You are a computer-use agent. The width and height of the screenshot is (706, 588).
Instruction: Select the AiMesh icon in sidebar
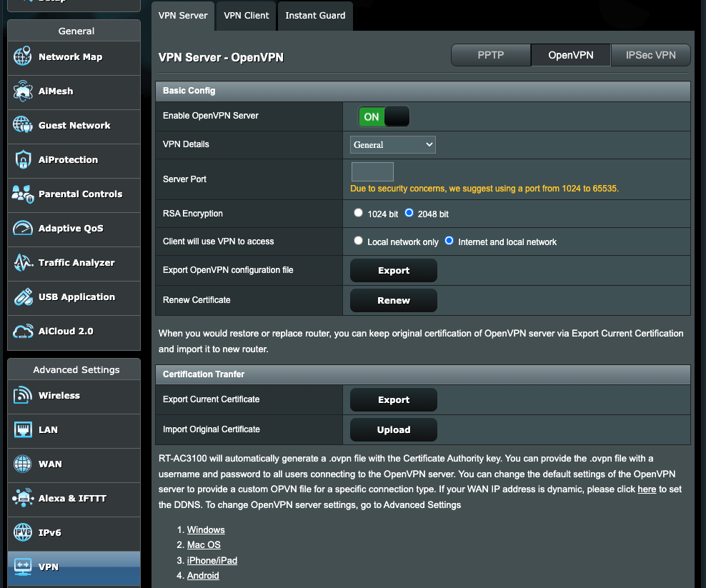[22, 91]
